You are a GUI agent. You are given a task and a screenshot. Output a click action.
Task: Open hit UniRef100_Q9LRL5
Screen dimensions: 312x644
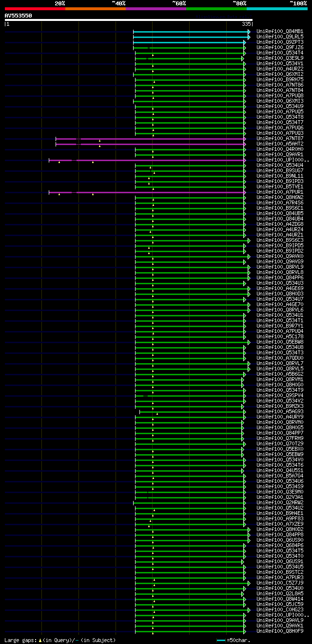click(280, 37)
